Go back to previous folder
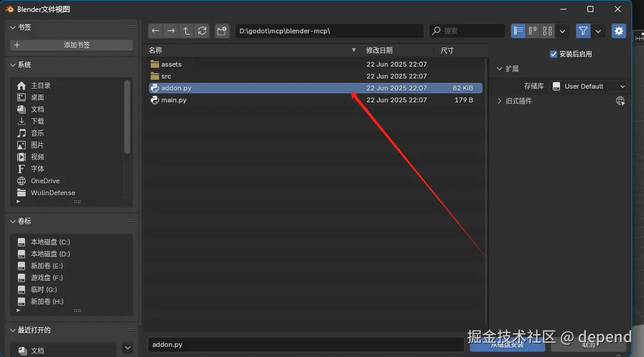644x357 pixels. [x=155, y=31]
